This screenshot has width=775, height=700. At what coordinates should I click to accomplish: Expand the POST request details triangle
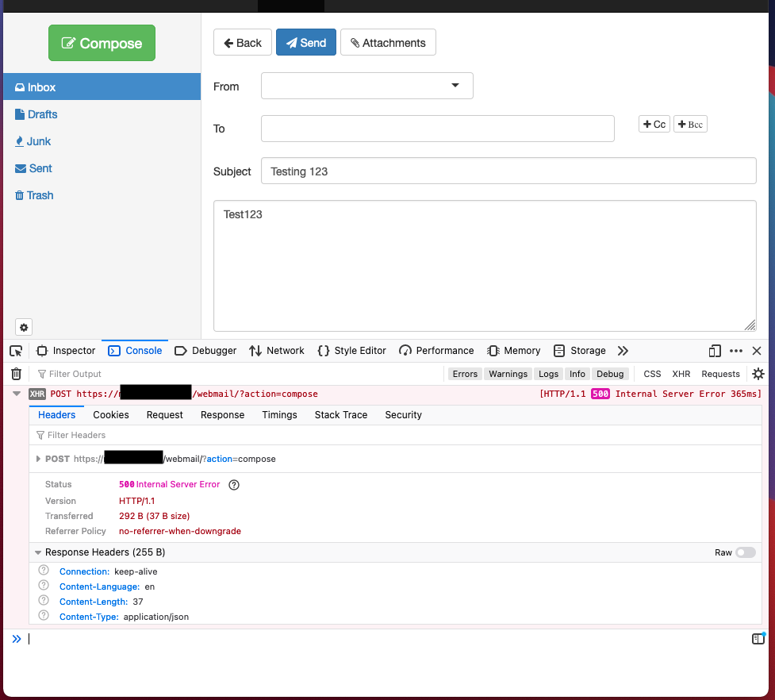tap(38, 458)
